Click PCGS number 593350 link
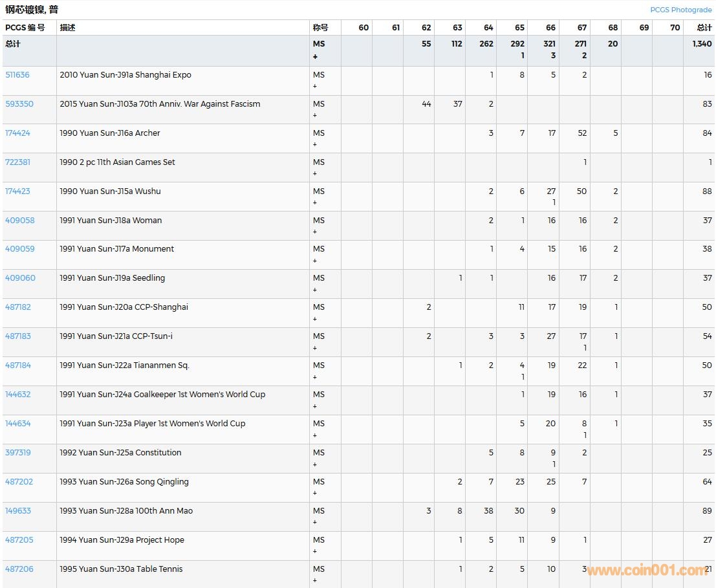 tap(19, 104)
